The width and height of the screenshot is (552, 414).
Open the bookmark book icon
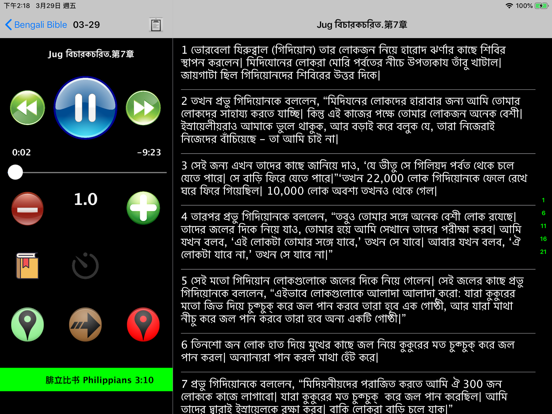click(27, 266)
